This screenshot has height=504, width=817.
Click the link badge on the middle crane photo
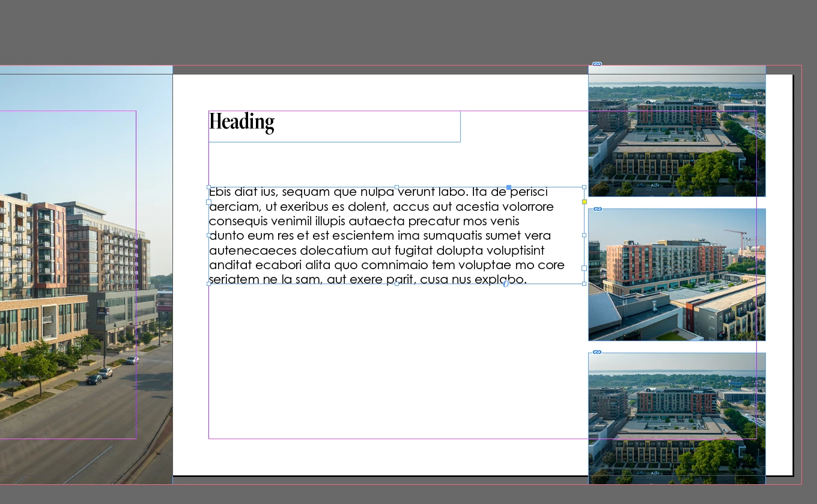coord(598,209)
